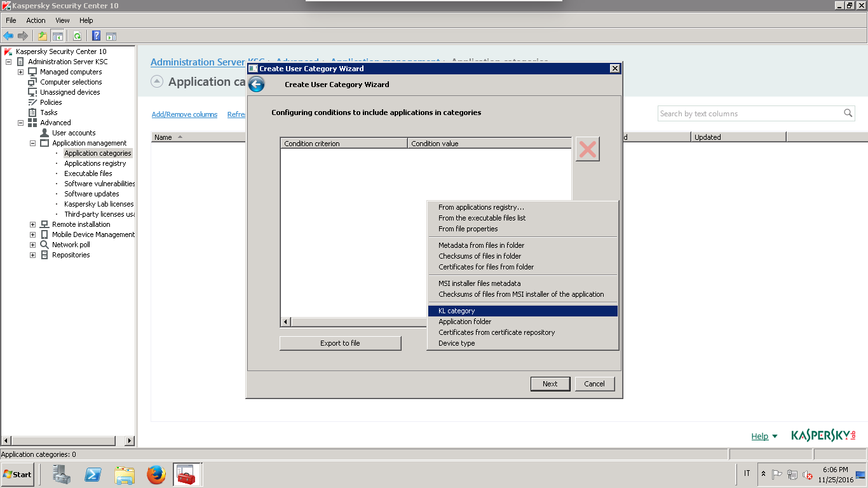Open the Help dropdown arrow near Kaspersky logo
Screen dimensions: 868x488
(775, 437)
